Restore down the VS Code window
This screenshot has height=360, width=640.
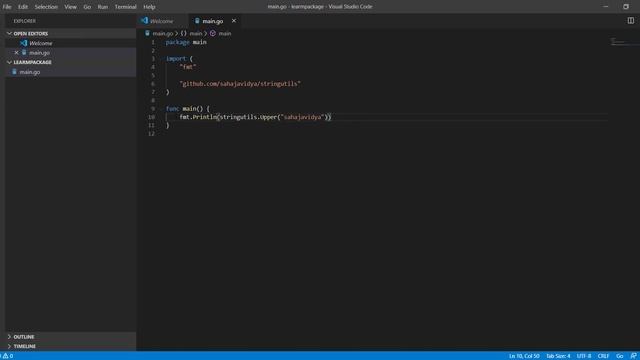click(x=626, y=7)
